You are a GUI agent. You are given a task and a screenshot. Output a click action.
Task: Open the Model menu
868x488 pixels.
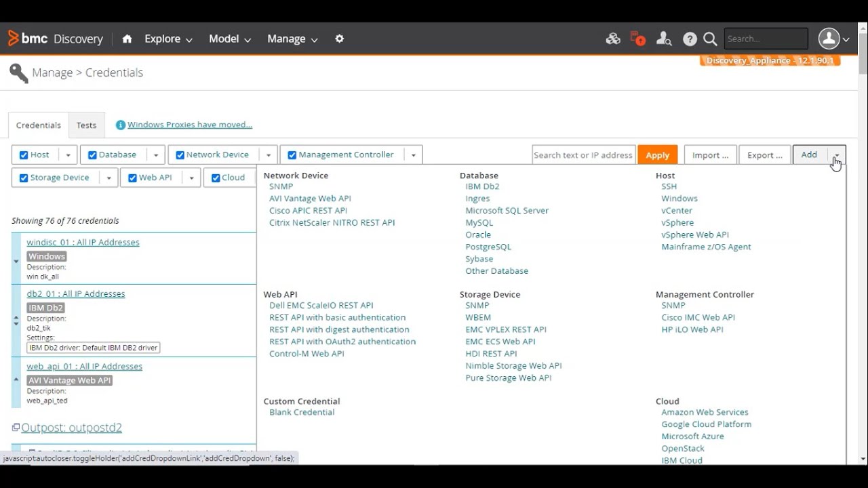tap(230, 39)
